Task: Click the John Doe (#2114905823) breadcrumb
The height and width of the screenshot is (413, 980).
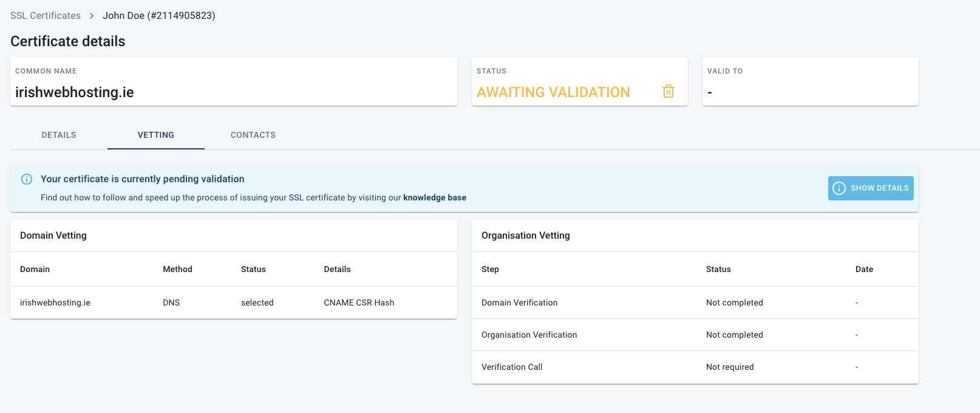Action: (x=159, y=16)
